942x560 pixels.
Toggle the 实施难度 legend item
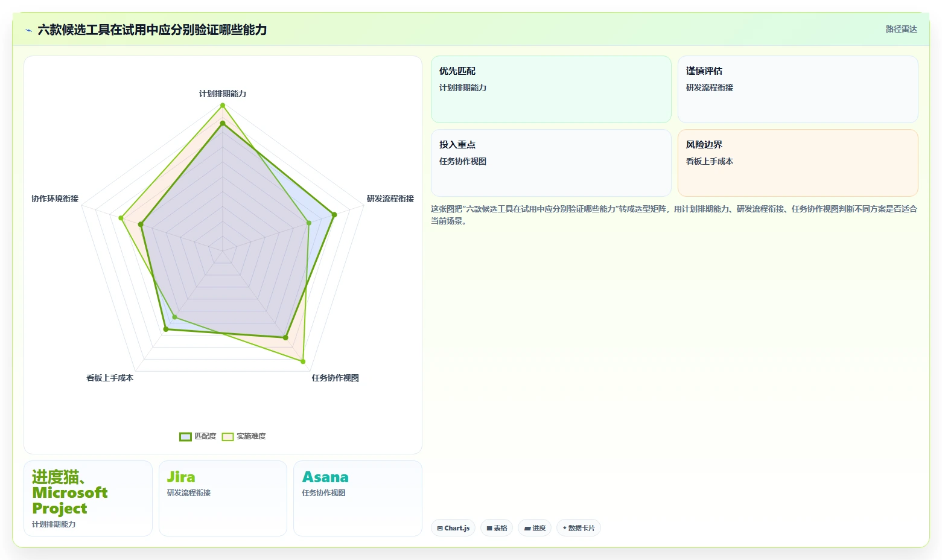(x=244, y=436)
